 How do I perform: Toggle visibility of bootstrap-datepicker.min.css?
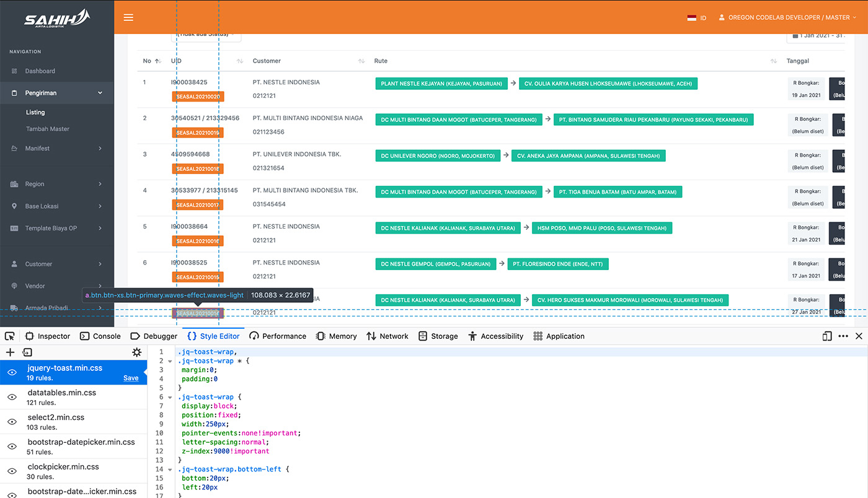pyautogui.click(x=12, y=447)
